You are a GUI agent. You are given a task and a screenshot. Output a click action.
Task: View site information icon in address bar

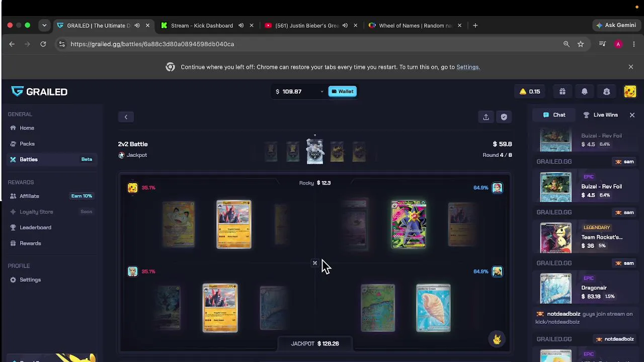(61, 44)
